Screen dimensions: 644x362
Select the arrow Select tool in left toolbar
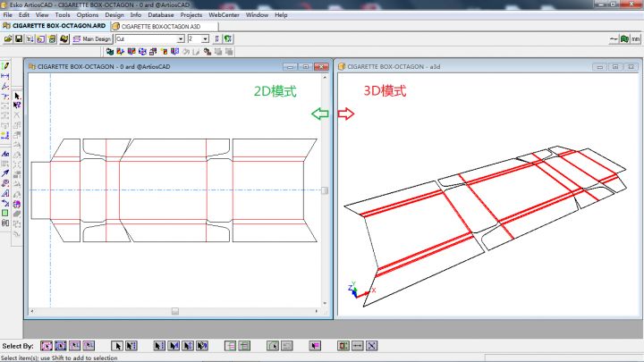point(17,96)
